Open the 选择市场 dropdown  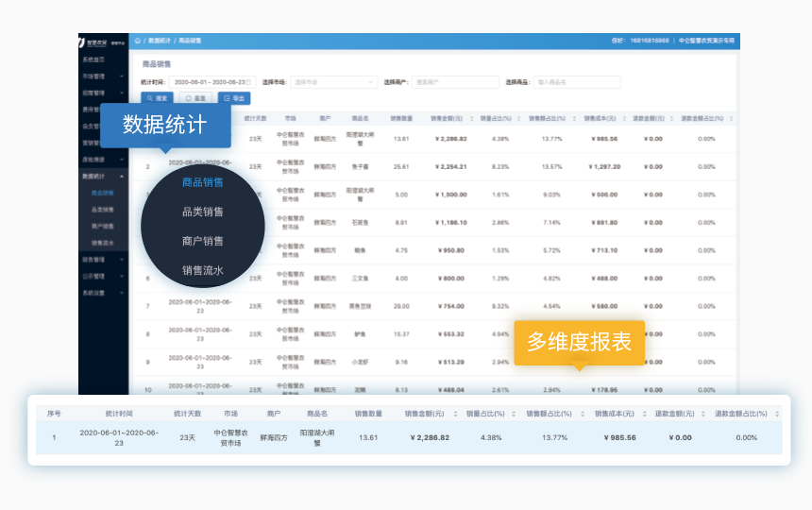[x=333, y=82]
